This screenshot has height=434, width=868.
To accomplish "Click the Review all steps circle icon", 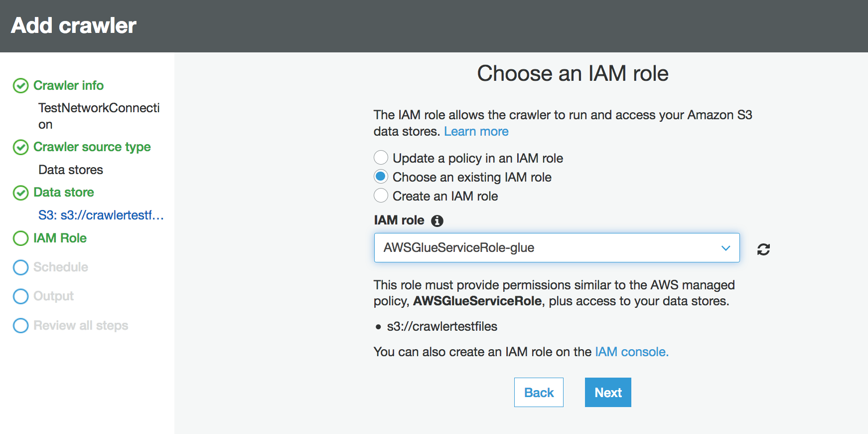I will (20, 326).
